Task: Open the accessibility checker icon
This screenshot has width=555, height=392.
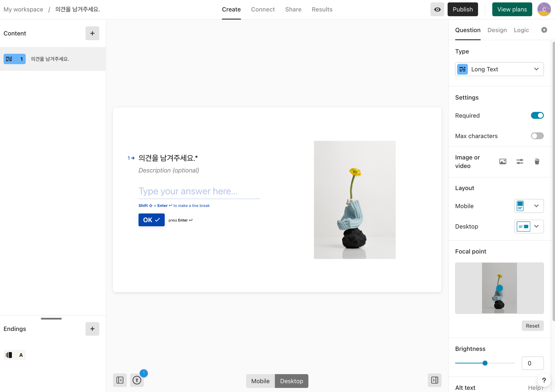Action: (137, 380)
